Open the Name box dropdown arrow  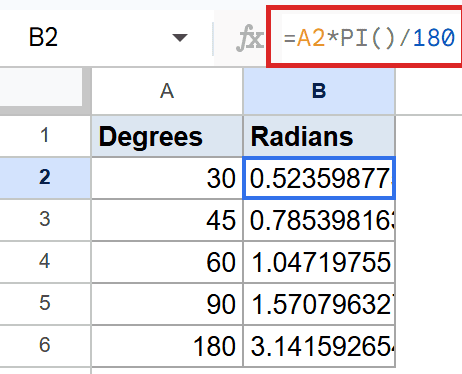pos(180,38)
